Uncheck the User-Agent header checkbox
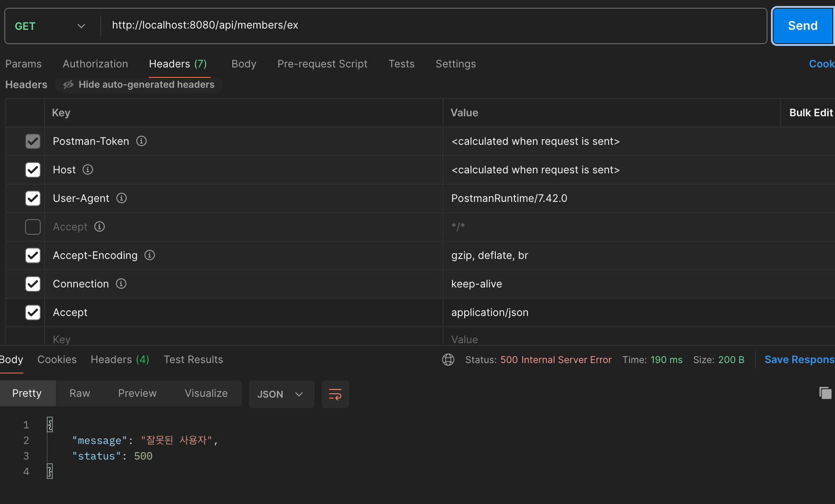 (33, 198)
